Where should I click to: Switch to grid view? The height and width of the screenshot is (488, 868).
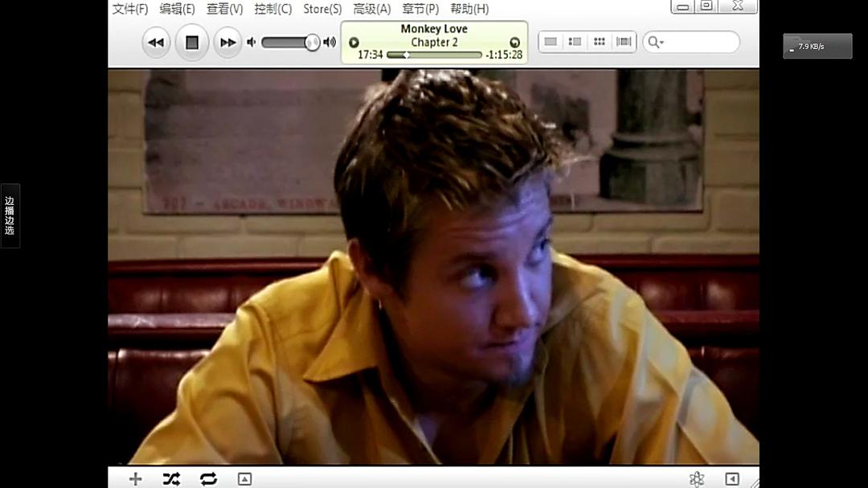(x=600, y=42)
